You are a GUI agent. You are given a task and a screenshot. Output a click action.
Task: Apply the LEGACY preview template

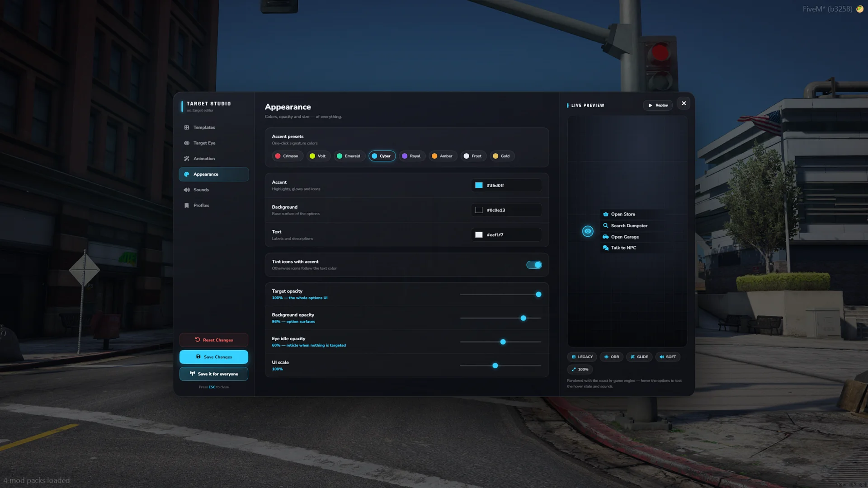[x=582, y=357]
